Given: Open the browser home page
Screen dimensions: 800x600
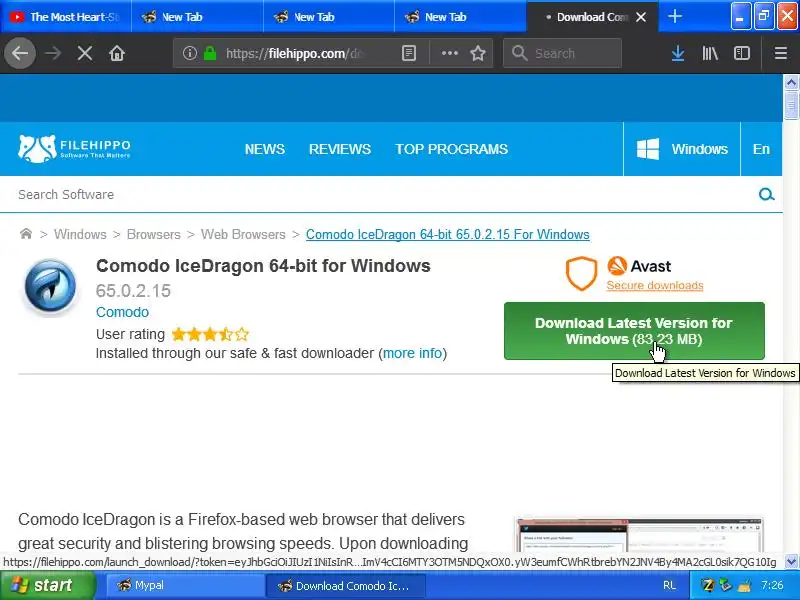Looking at the screenshot, I should (x=117, y=53).
